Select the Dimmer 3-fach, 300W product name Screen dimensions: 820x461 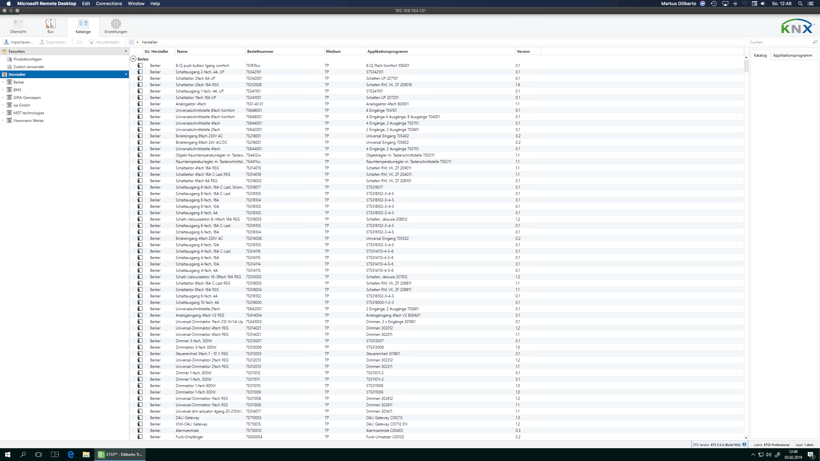pos(193,341)
